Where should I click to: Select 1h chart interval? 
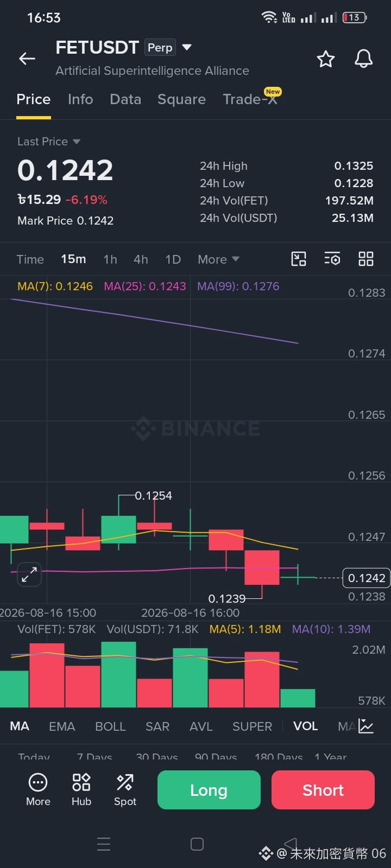click(110, 259)
